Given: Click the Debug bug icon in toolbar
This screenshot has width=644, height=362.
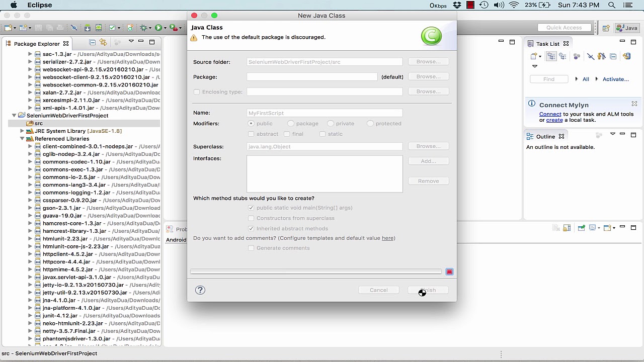Looking at the screenshot, I should (x=143, y=28).
